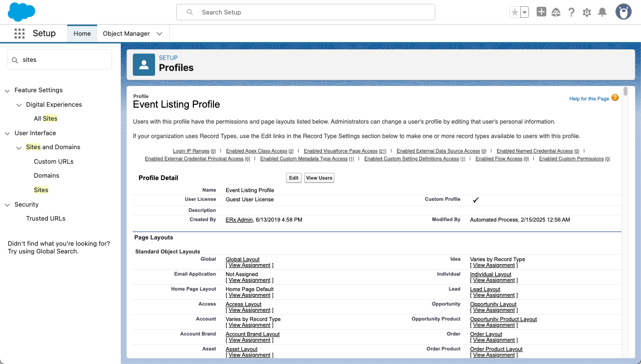Click the Edit profile button
This screenshot has width=641, height=364.
coord(294,178)
